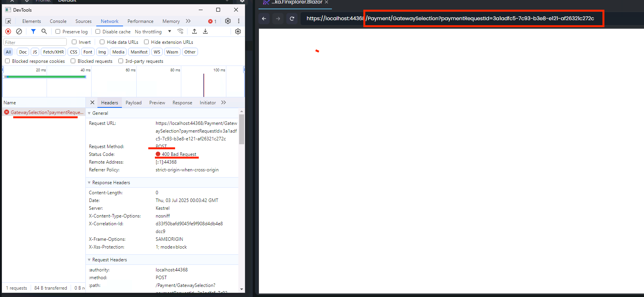Select the GatewaySelection failed request
This screenshot has height=297, width=644.
pos(47,112)
